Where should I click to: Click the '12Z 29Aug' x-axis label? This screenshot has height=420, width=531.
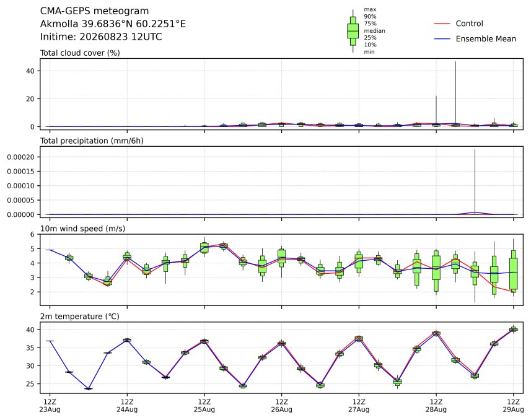pos(513,406)
